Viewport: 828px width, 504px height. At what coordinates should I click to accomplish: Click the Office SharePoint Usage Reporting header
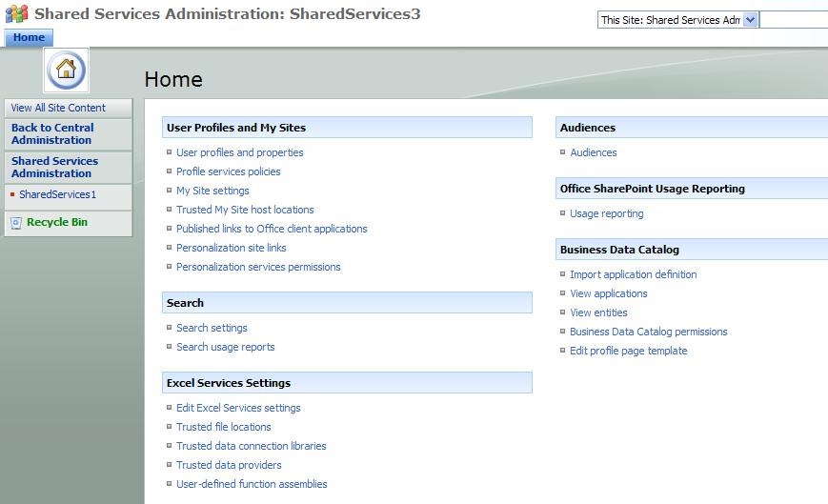[692, 189]
